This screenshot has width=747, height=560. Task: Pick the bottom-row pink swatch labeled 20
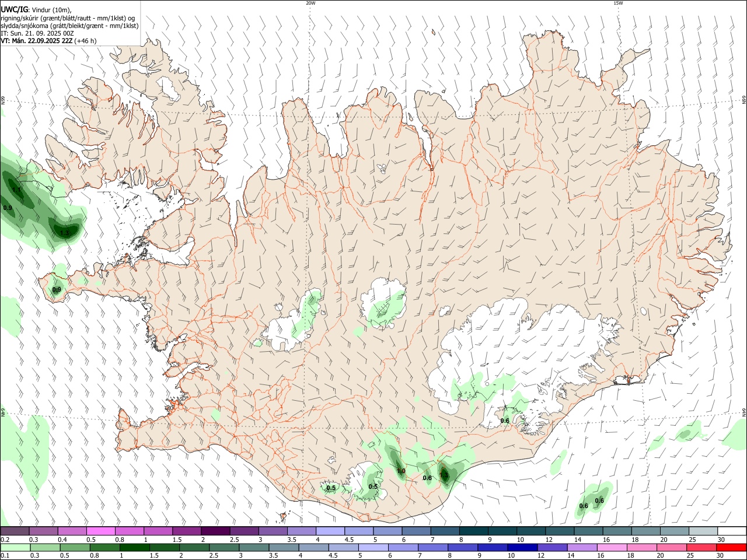[x=672, y=547]
